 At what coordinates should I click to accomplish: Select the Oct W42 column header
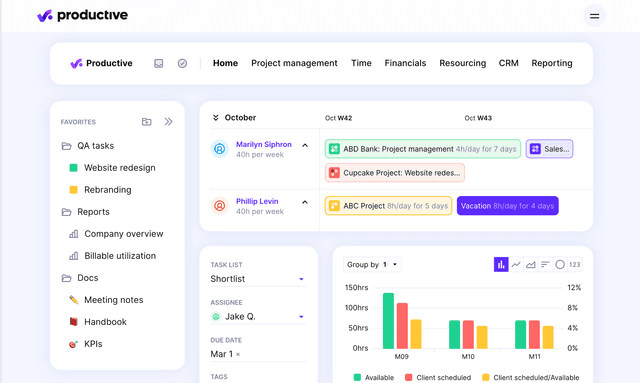coord(338,118)
